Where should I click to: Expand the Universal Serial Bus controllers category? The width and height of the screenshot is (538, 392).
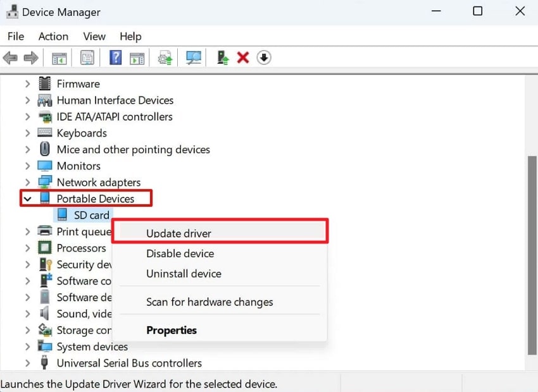tap(27, 363)
